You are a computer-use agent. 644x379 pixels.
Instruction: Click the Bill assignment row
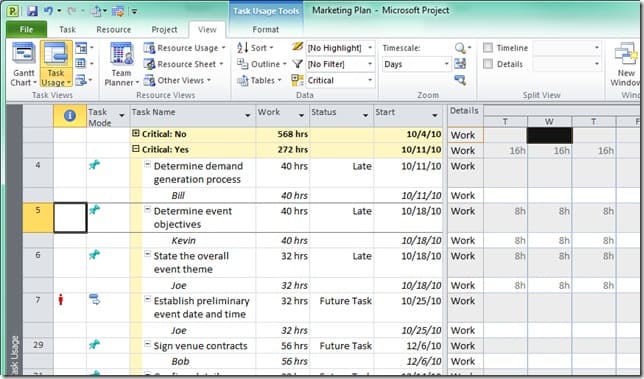(x=233, y=195)
